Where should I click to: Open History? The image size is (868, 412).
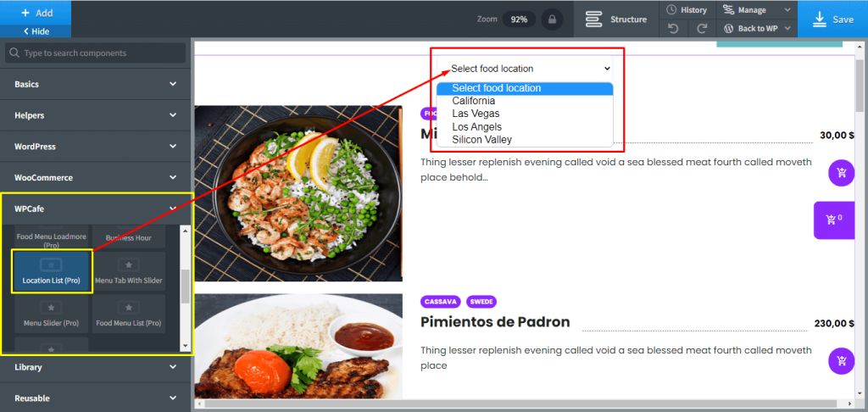click(x=687, y=10)
